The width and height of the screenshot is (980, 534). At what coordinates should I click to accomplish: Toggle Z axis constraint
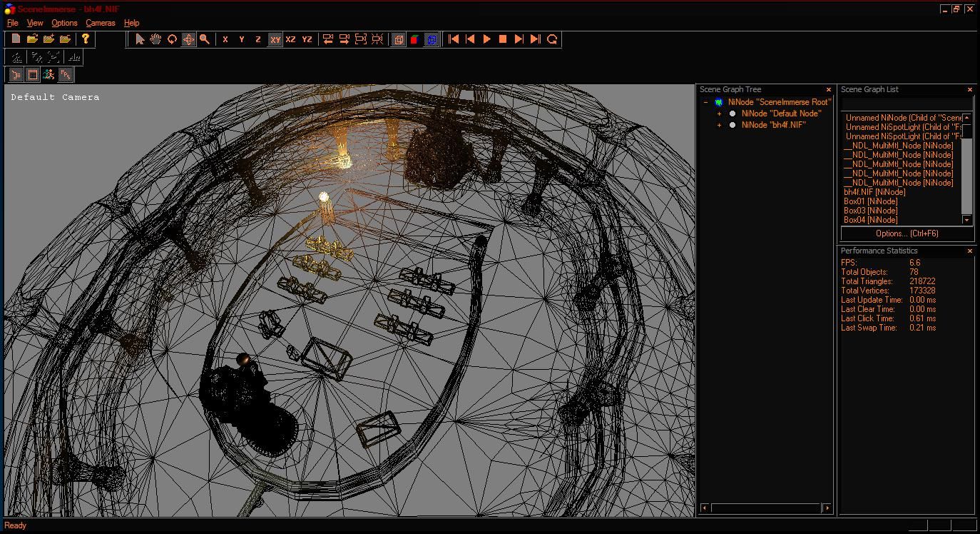pyautogui.click(x=258, y=39)
